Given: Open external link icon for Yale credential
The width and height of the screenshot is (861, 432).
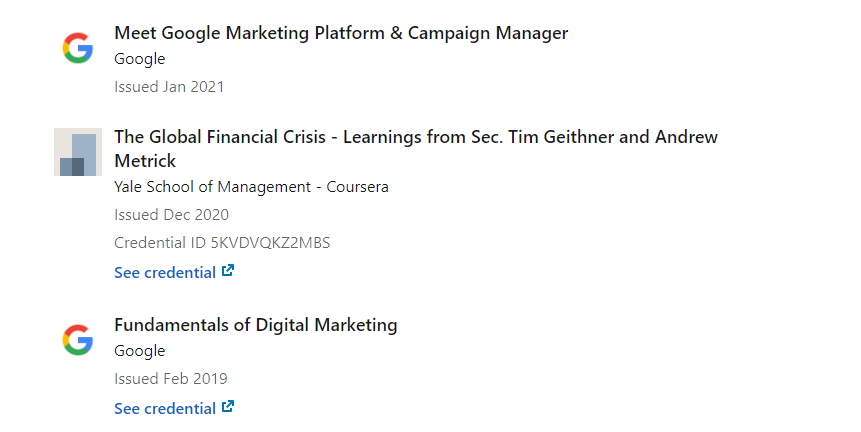Looking at the screenshot, I should click(x=228, y=271).
